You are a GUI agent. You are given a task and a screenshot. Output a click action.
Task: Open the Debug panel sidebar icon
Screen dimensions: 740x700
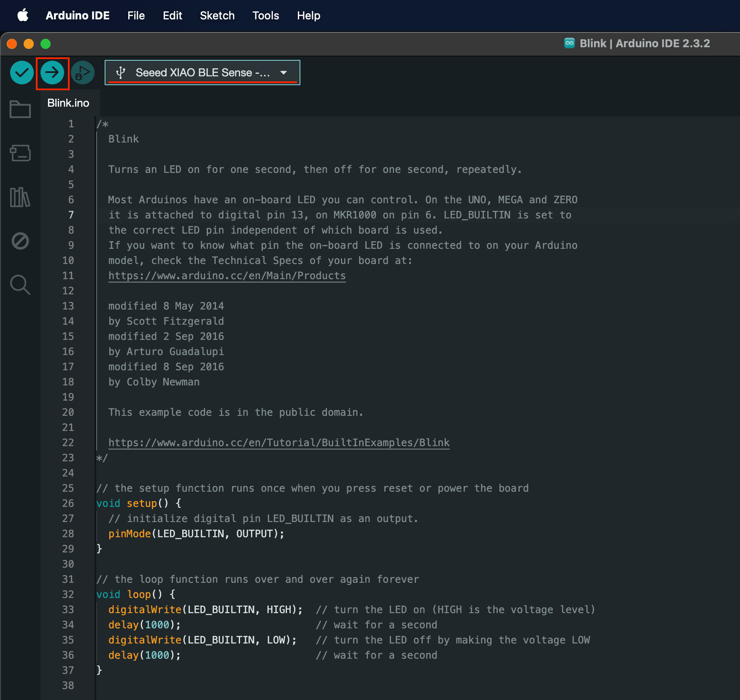pyautogui.click(x=20, y=241)
